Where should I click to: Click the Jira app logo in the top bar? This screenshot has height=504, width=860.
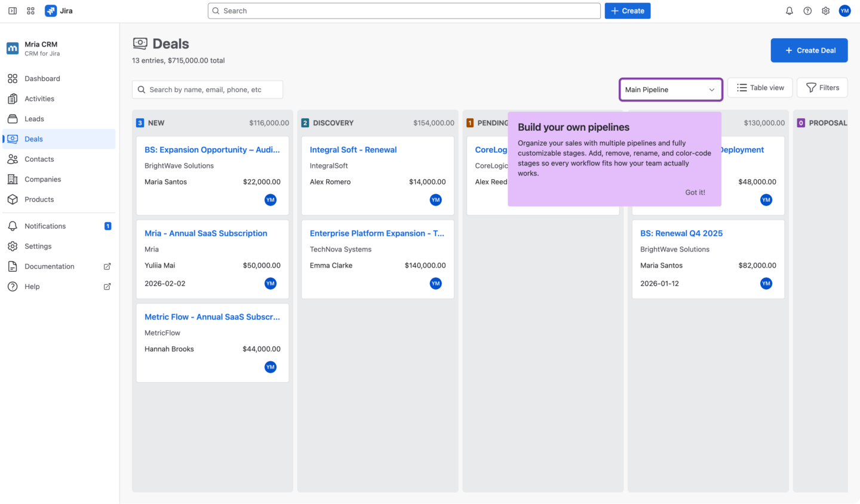tap(51, 10)
